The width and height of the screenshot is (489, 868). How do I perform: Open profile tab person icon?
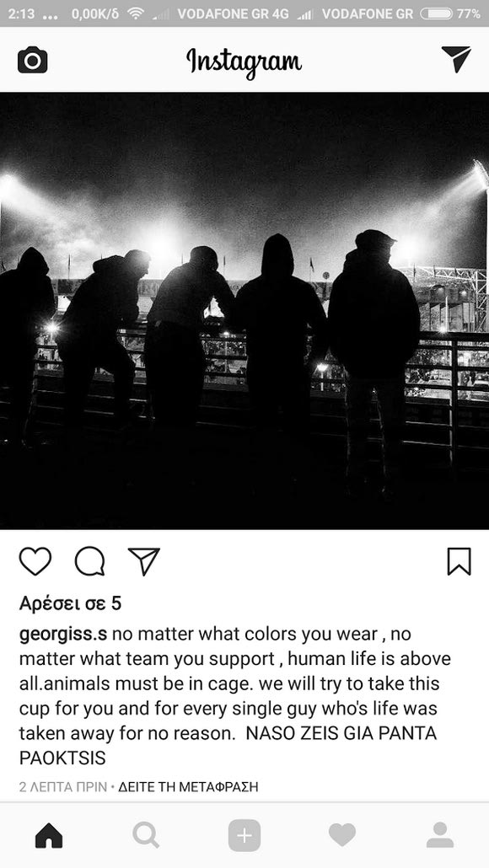click(440, 835)
